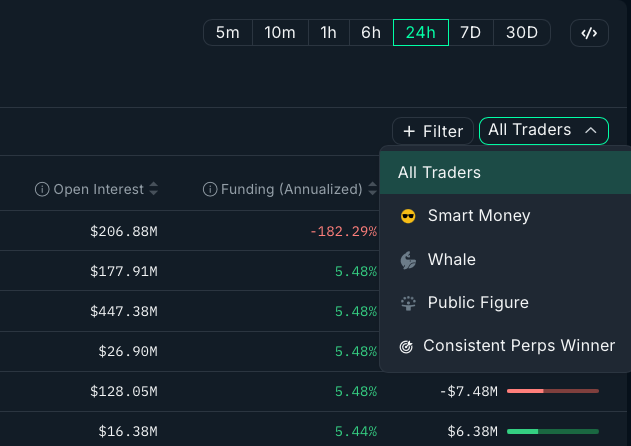Select the 6h timeframe button

371,33
